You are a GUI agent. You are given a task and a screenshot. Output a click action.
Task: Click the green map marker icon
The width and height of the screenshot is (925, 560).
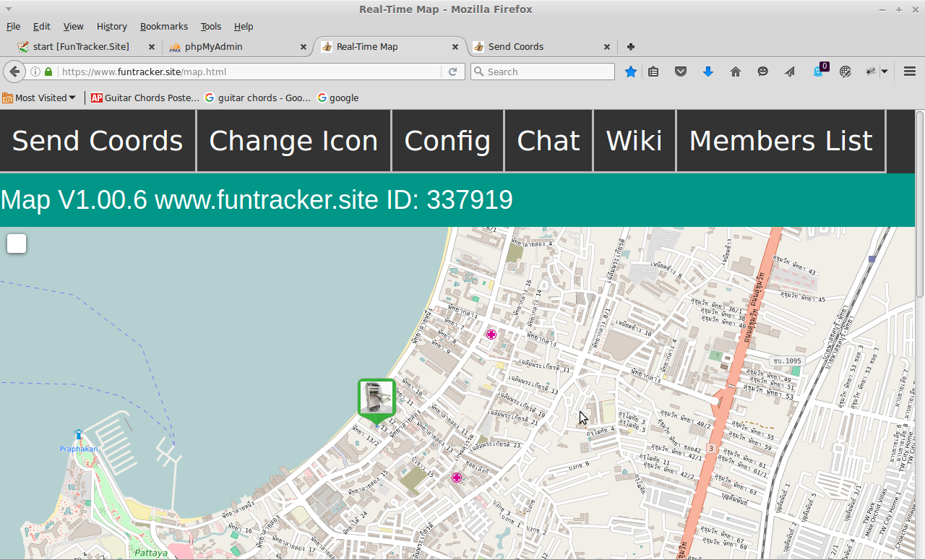[377, 398]
